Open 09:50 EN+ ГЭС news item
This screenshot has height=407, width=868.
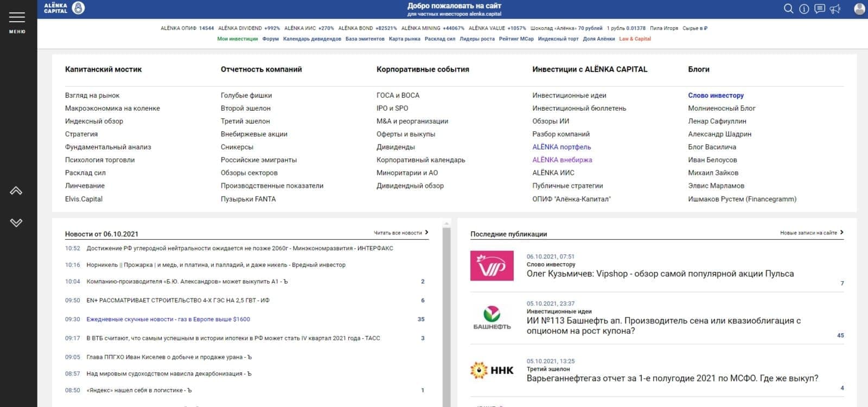pyautogui.click(x=178, y=301)
